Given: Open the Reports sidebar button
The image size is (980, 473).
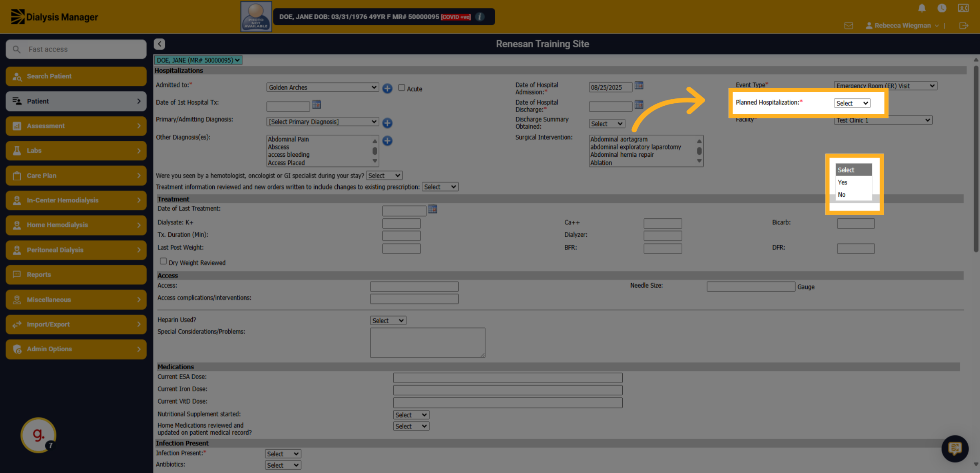Looking at the screenshot, I should coord(76,275).
